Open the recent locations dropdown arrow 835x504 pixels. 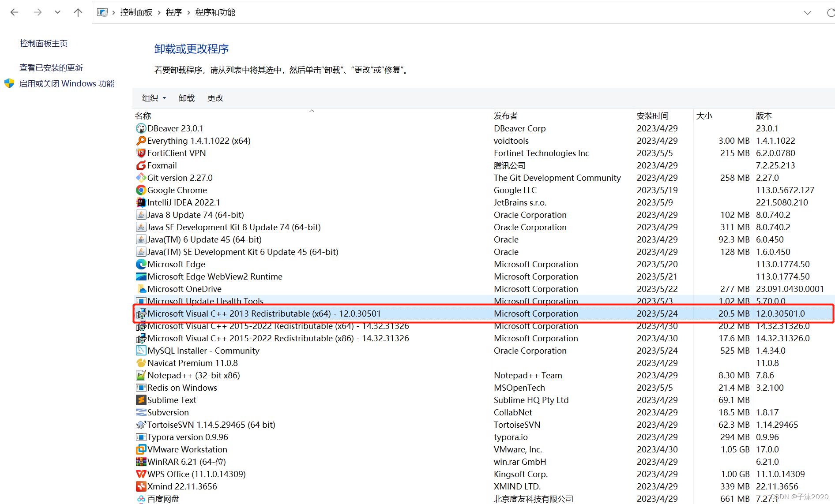point(57,12)
